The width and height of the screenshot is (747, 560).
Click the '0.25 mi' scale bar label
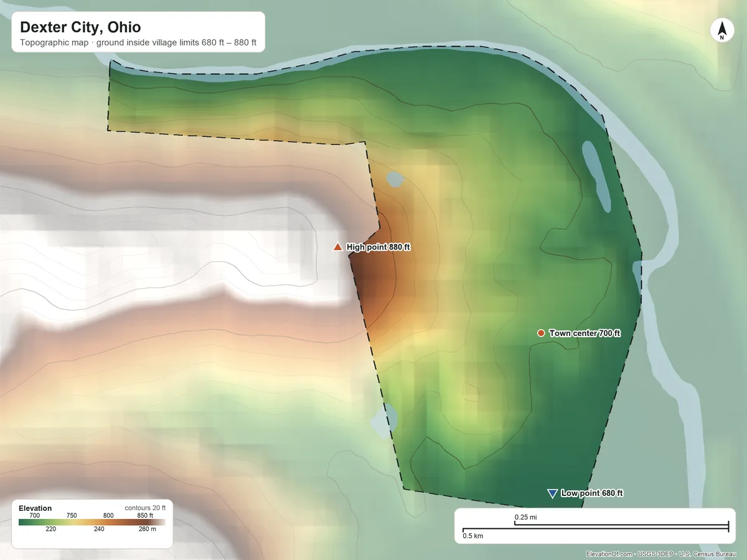click(x=525, y=518)
